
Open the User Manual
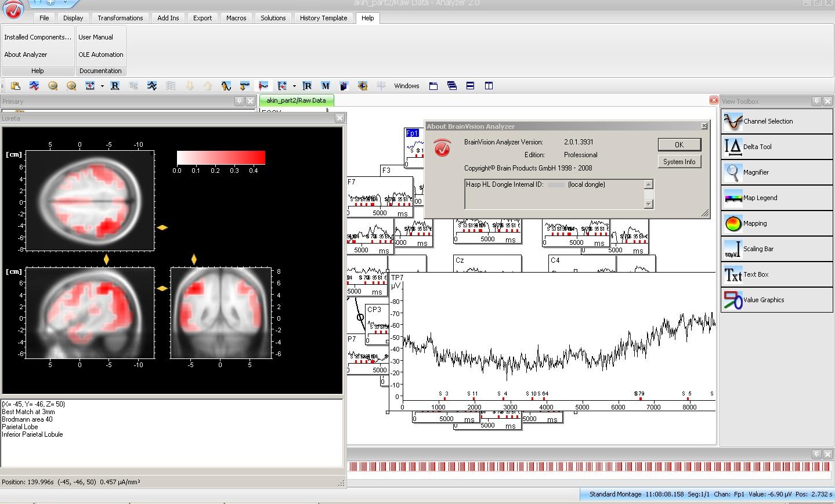[x=96, y=37]
